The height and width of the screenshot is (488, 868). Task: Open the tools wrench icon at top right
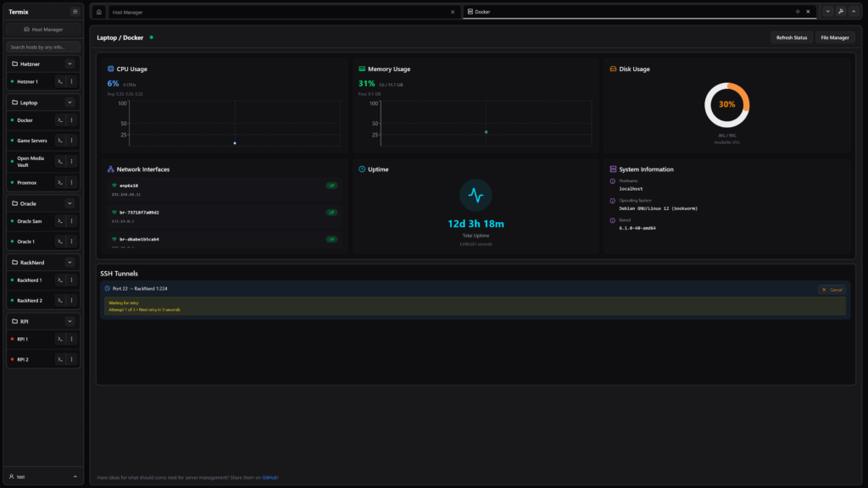(841, 12)
